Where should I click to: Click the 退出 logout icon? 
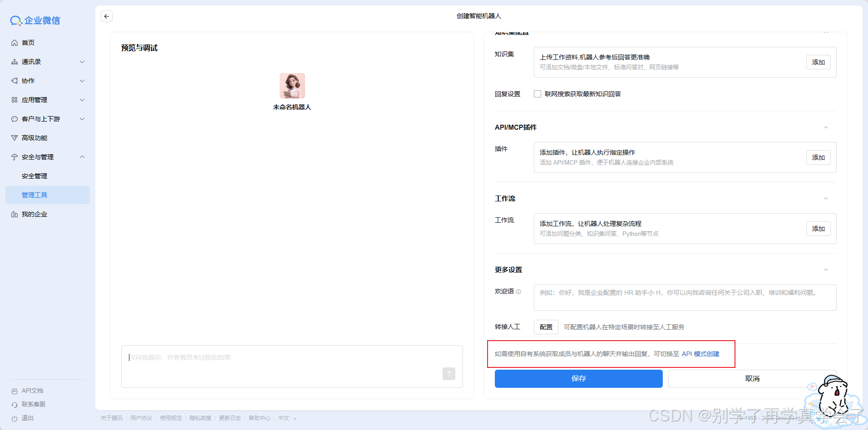coord(15,418)
